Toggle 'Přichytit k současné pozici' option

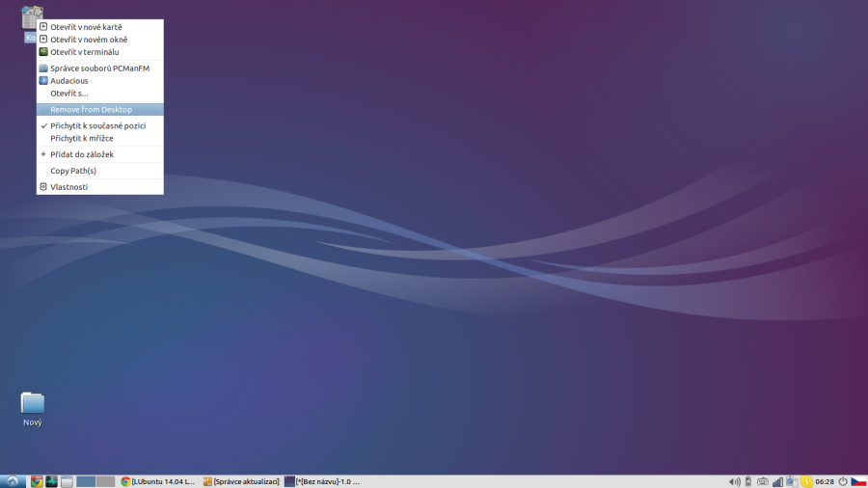pyautogui.click(x=99, y=125)
